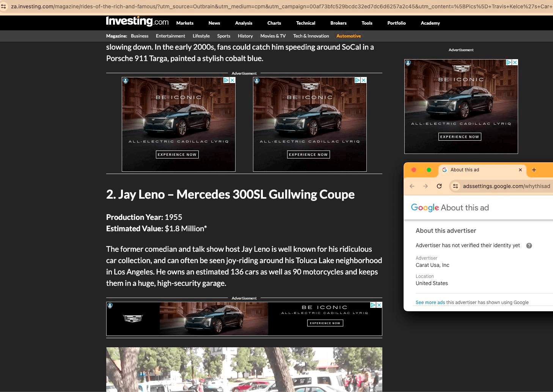553x392 pixels.
Task: Follow the See more ads link
Action: 430,303
